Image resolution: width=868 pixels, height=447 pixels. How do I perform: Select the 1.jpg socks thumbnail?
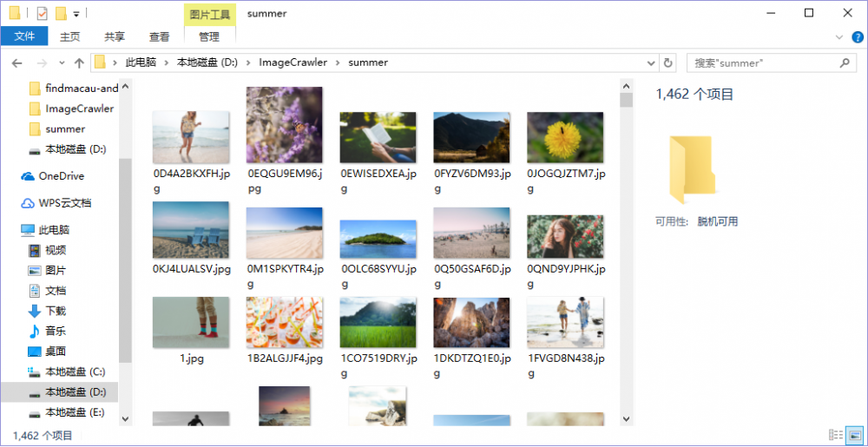(x=190, y=323)
